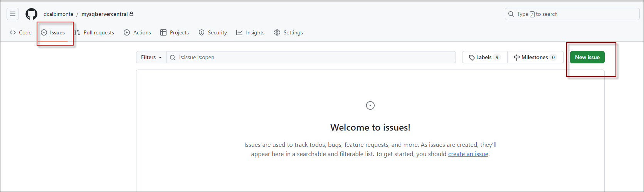Click the milestone signpost icon

tap(517, 58)
